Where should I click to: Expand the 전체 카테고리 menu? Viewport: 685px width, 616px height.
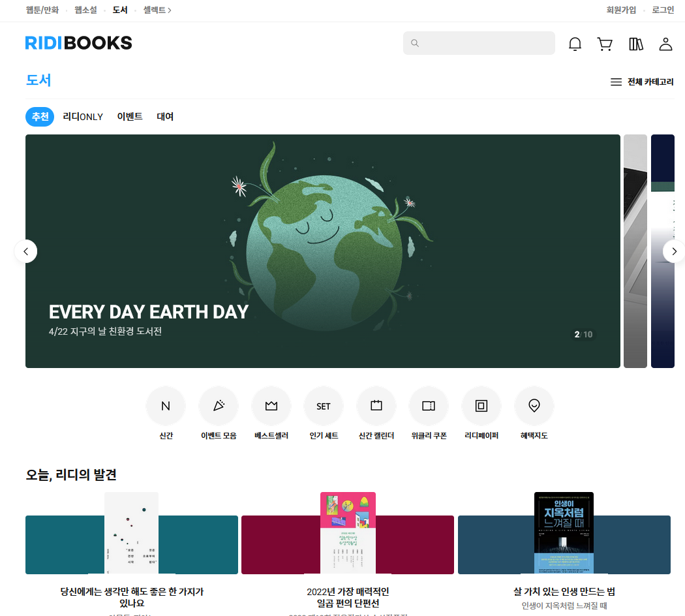pos(641,82)
